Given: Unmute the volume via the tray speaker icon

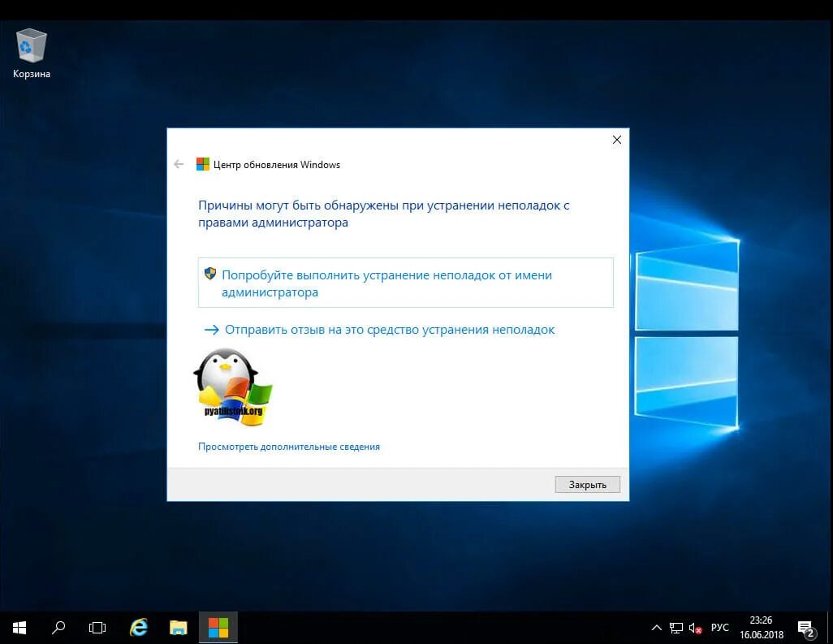Looking at the screenshot, I should coord(695,627).
